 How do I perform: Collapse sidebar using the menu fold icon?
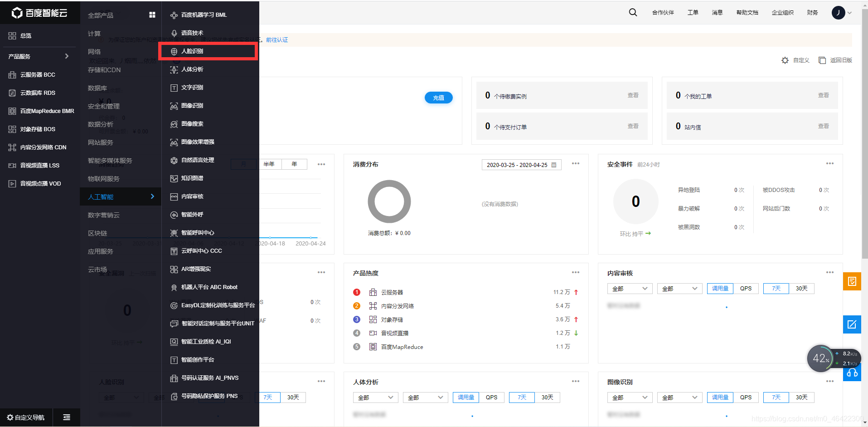pyautogui.click(x=67, y=417)
